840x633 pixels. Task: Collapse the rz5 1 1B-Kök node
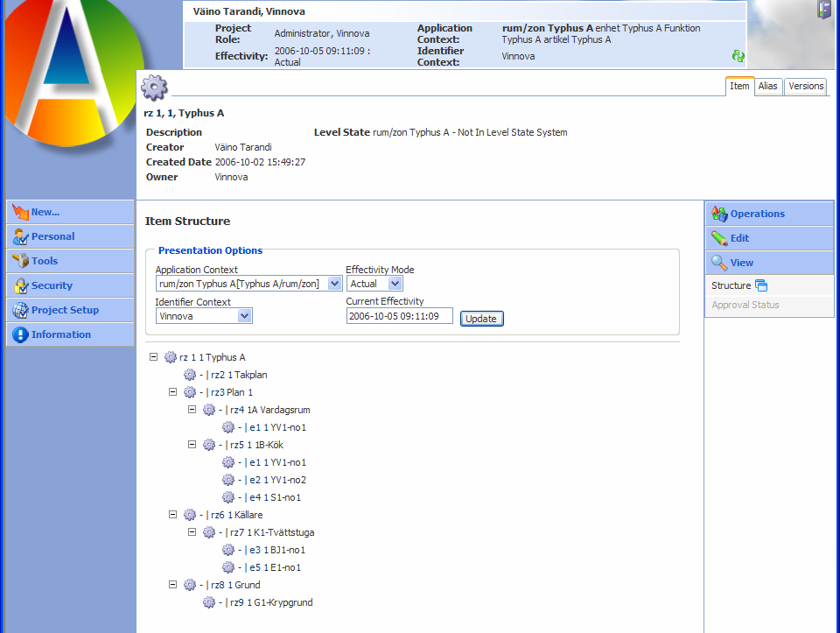tap(192, 445)
